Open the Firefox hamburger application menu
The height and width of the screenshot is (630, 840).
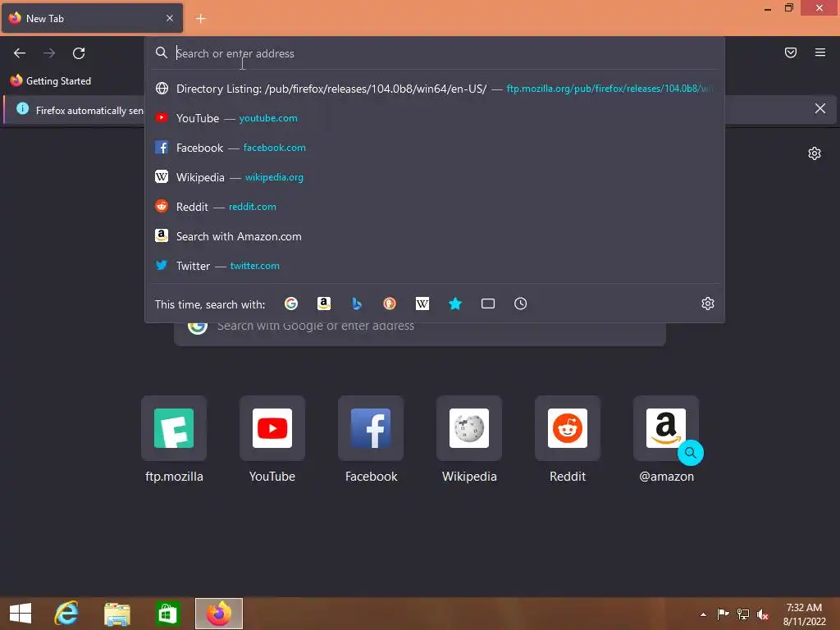pos(819,52)
